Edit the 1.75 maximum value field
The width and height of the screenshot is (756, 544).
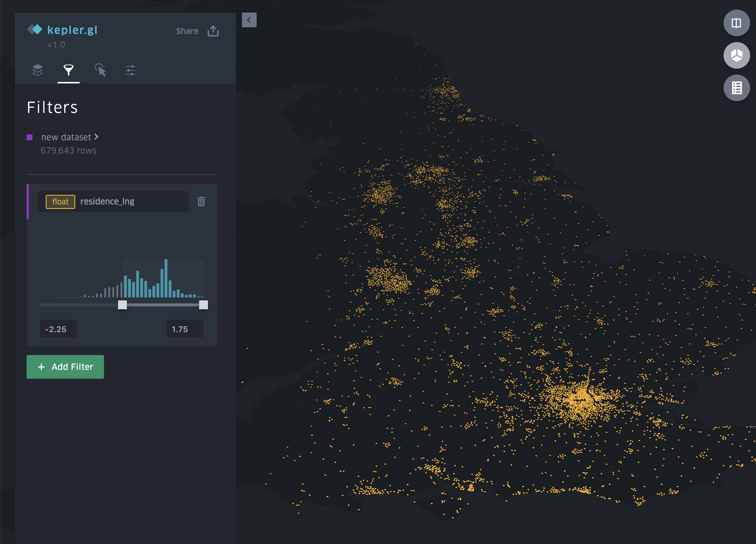[x=184, y=328]
